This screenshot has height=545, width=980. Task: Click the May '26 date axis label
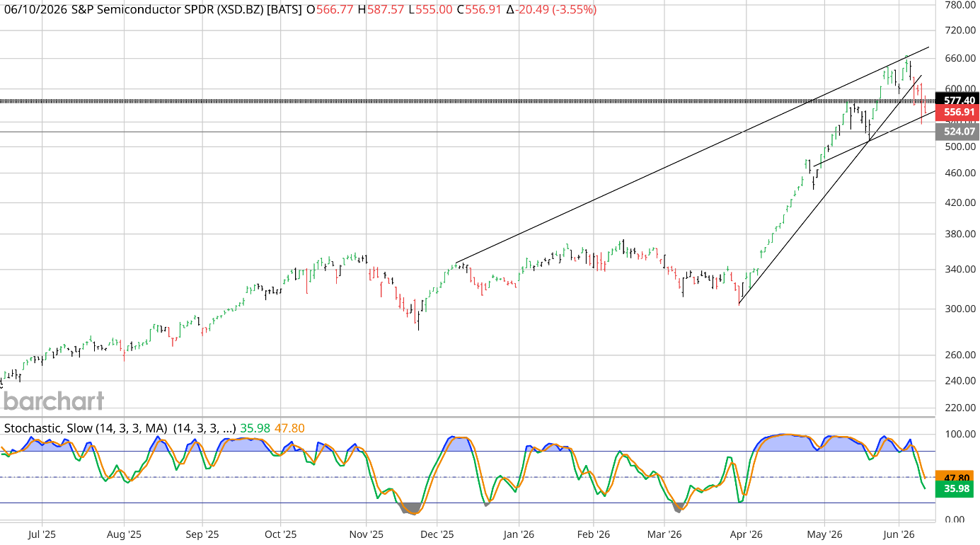(x=825, y=534)
